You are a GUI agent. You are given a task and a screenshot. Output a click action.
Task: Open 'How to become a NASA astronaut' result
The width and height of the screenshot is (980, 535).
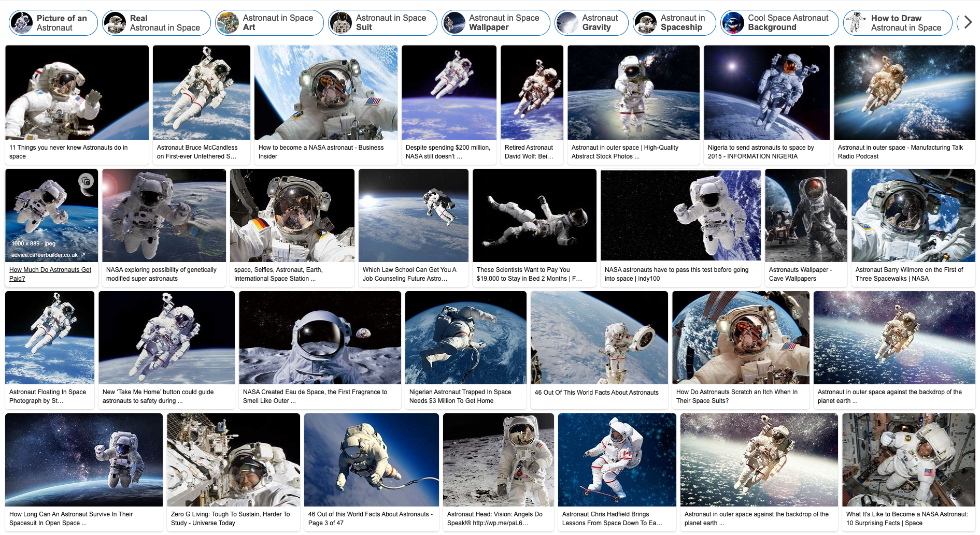pos(326,92)
